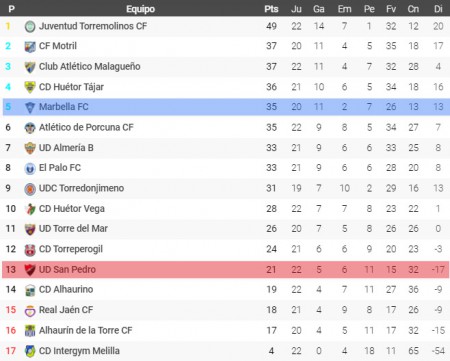This screenshot has height=361, width=450.
Task: Click the Ga wins column header
Action: (x=319, y=9)
